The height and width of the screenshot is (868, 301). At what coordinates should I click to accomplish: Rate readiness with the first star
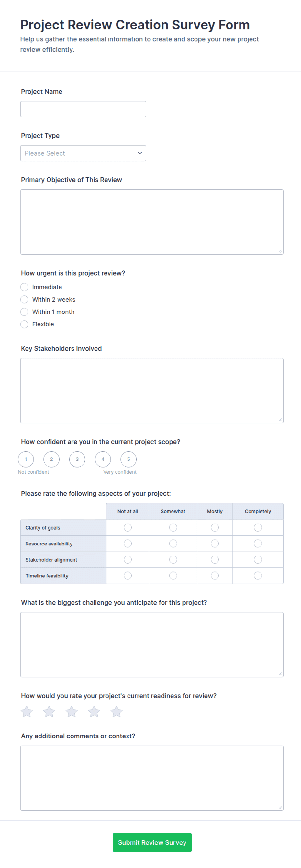[x=27, y=712]
